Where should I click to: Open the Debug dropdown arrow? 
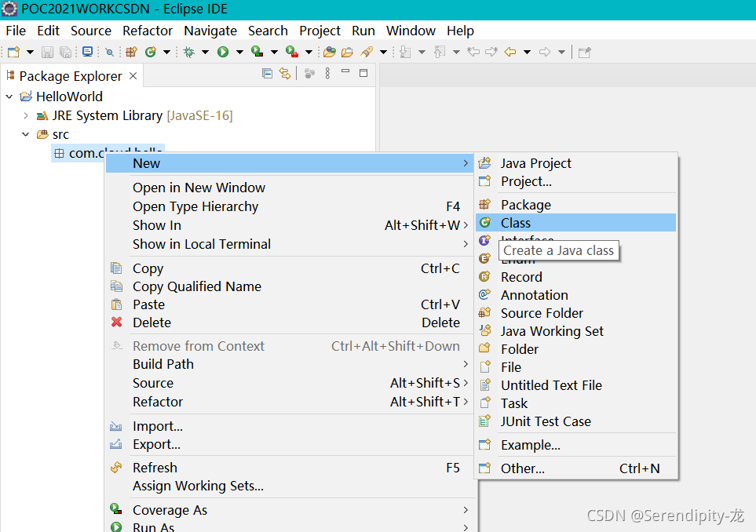[x=205, y=52]
